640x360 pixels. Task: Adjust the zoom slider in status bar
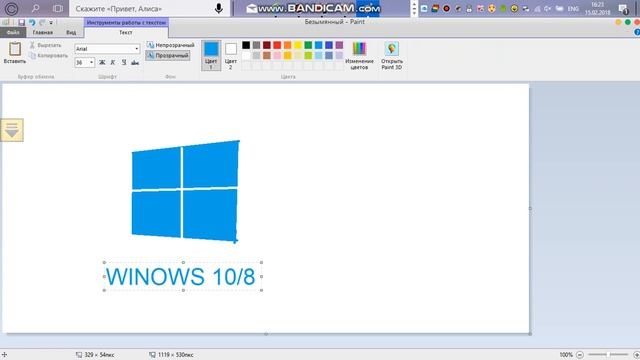608,355
